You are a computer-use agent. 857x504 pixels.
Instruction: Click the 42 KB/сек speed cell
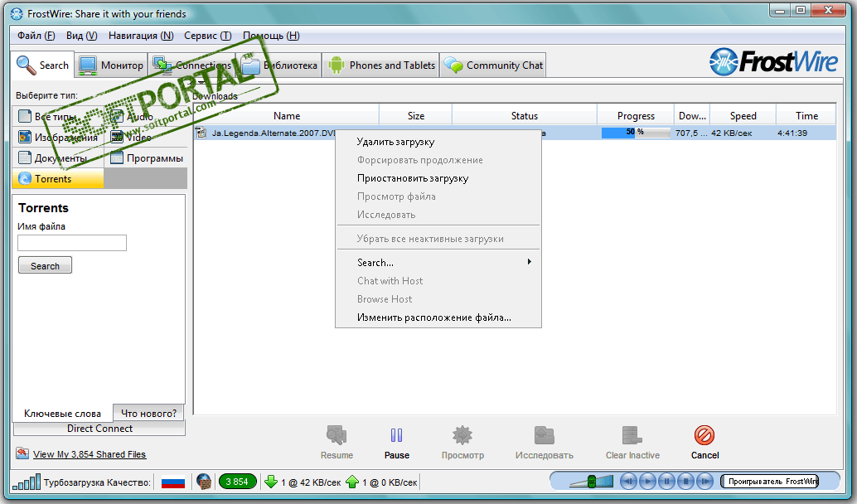(731, 133)
